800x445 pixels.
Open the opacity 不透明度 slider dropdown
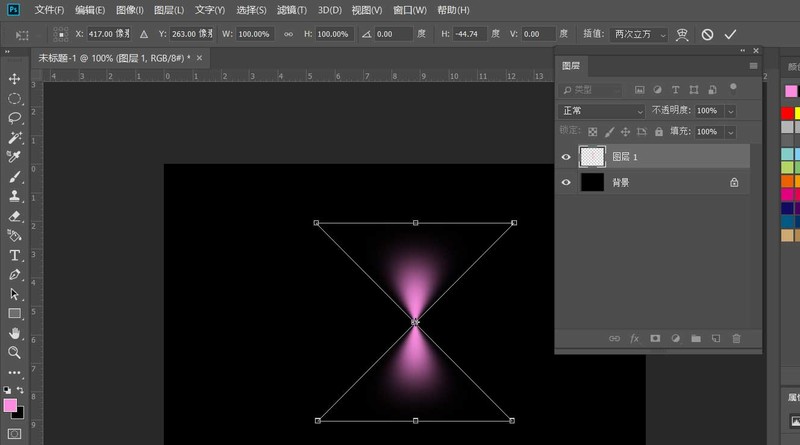(729, 111)
